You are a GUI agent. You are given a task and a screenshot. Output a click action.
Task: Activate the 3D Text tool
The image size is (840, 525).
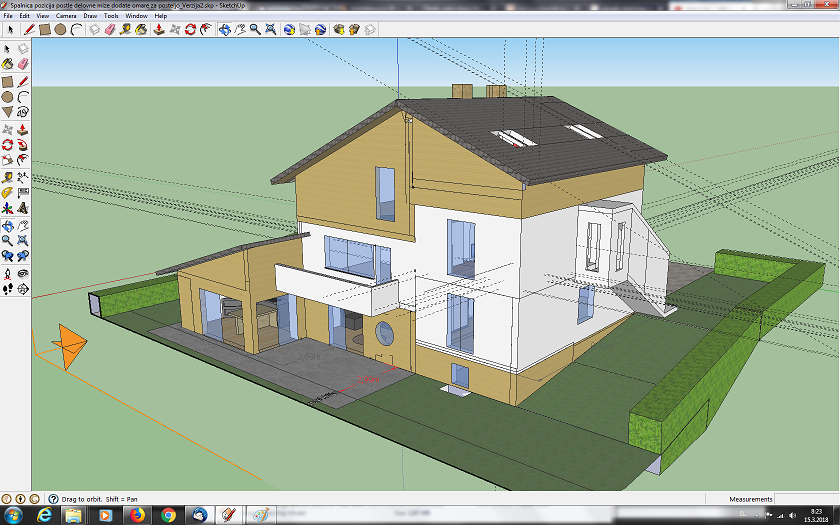coord(22,208)
